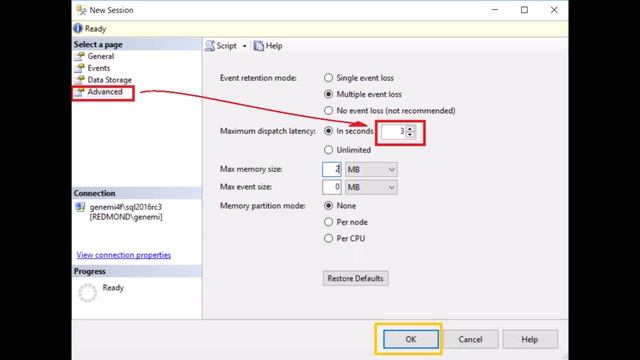Viewport: 640px width, 360px height.
Task: Click the genemi4f\sql2016rc3 connection text
Action: (x=126, y=207)
